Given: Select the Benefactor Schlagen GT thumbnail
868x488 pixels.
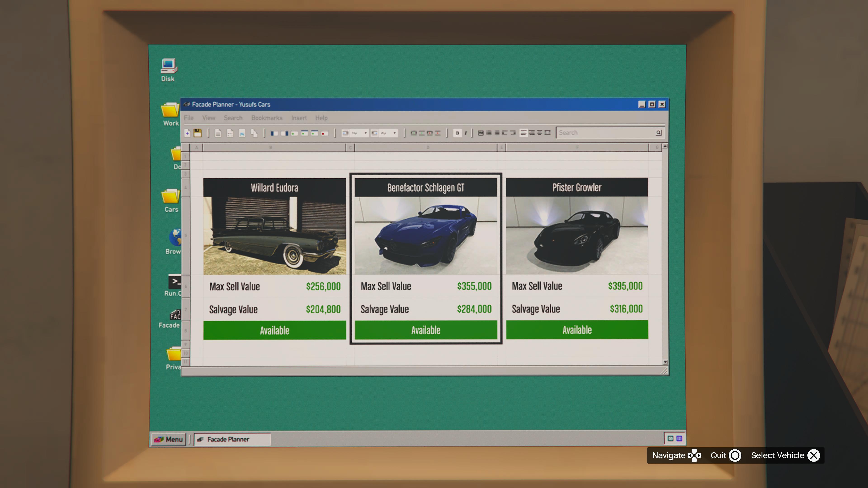Looking at the screenshot, I should pyautogui.click(x=426, y=235).
